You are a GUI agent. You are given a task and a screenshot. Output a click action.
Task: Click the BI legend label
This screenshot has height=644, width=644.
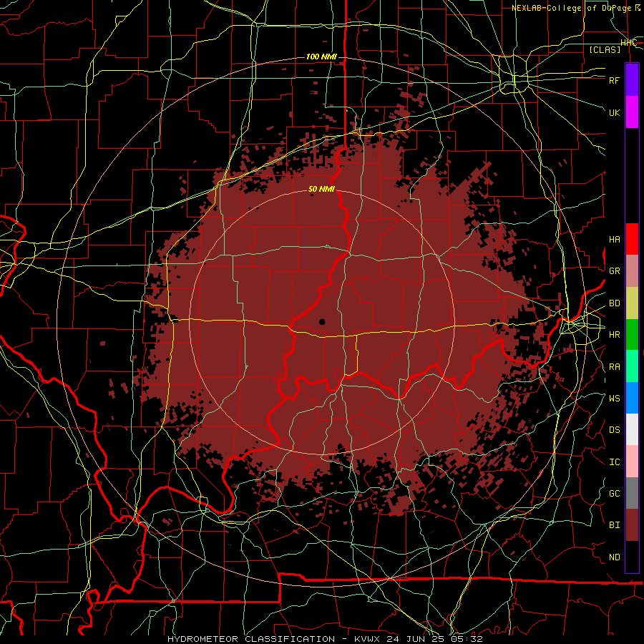coord(615,525)
